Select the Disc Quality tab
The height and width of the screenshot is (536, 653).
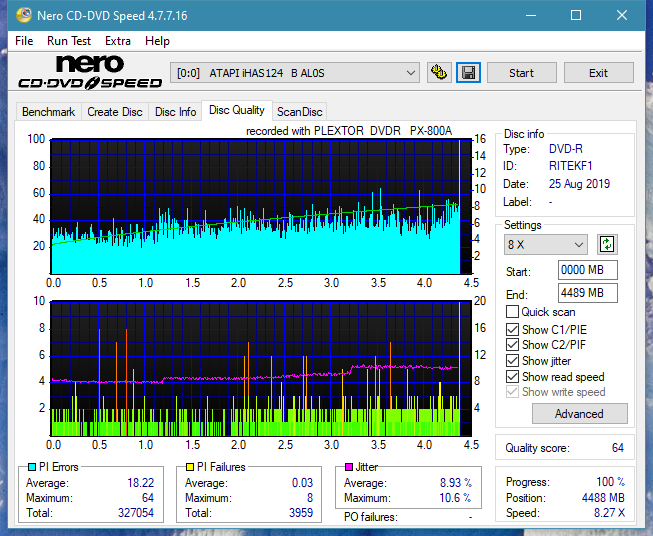pos(237,110)
